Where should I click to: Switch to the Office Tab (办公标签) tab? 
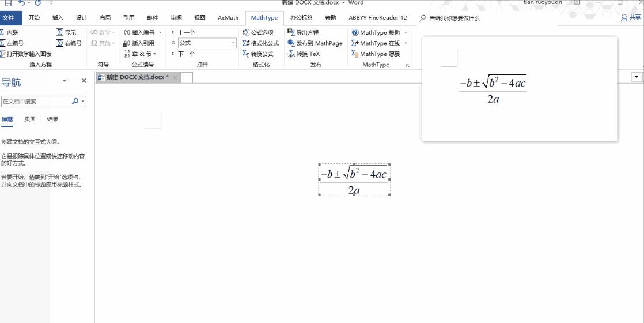coord(301,18)
